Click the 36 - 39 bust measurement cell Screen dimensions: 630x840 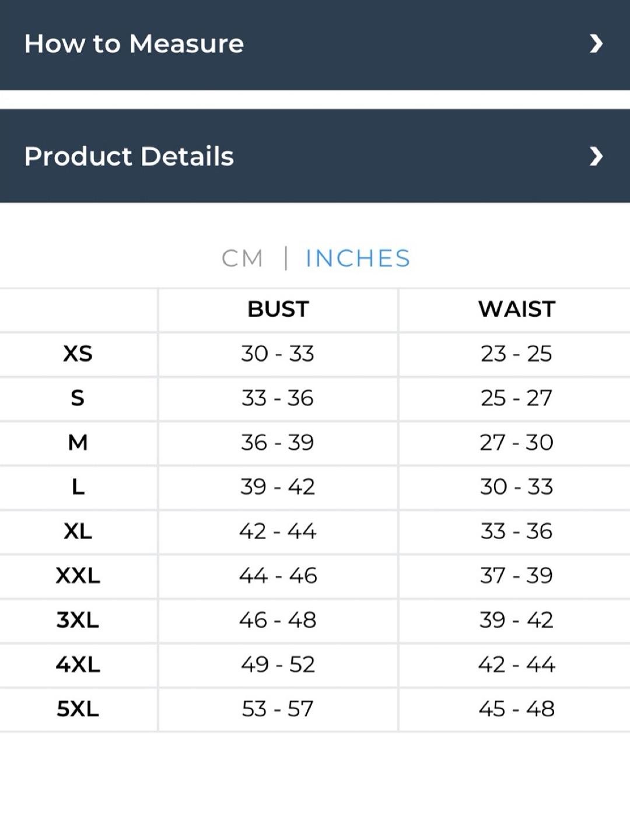(x=278, y=443)
